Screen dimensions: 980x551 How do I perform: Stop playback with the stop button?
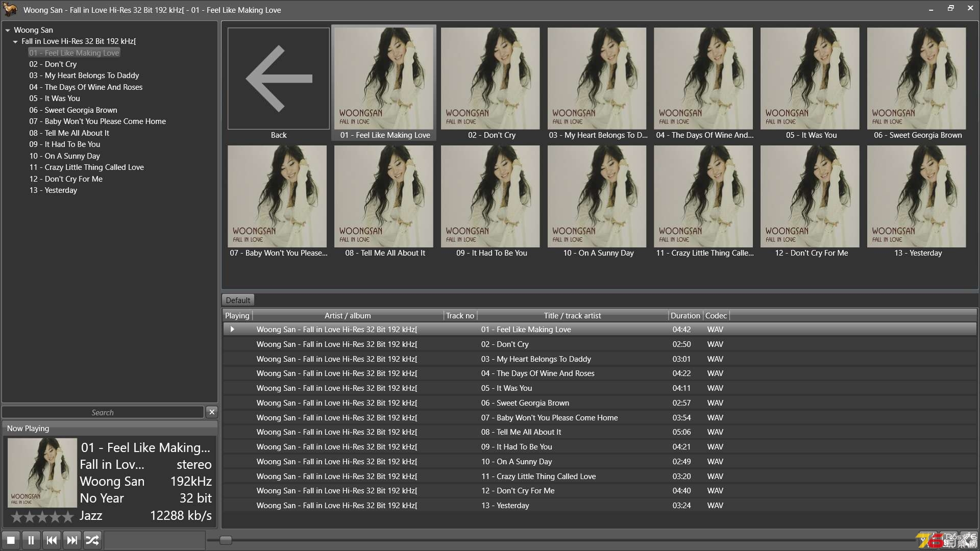pyautogui.click(x=11, y=540)
